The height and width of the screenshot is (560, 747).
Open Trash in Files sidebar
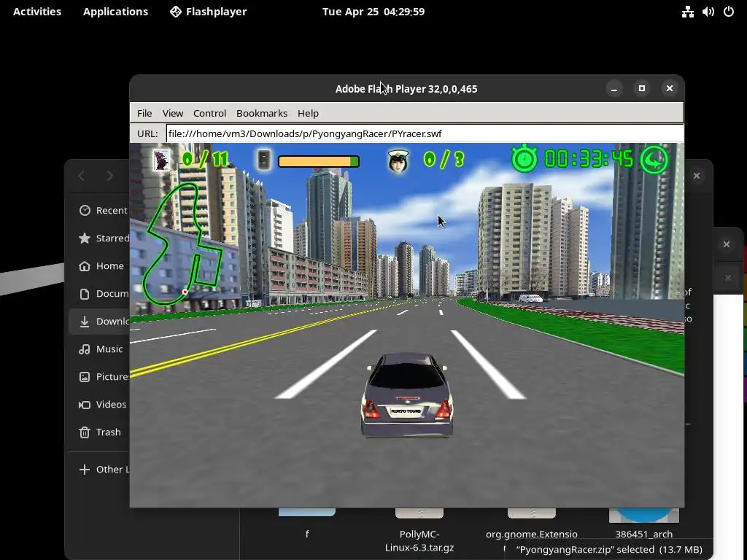(x=99, y=432)
